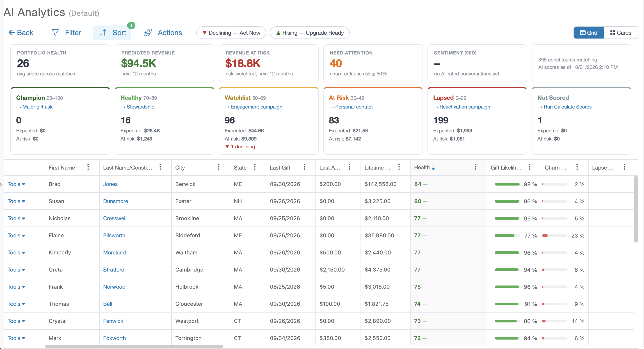The height and width of the screenshot is (349, 644).
Task: Open State column menu dots
Action: [255, 167]
